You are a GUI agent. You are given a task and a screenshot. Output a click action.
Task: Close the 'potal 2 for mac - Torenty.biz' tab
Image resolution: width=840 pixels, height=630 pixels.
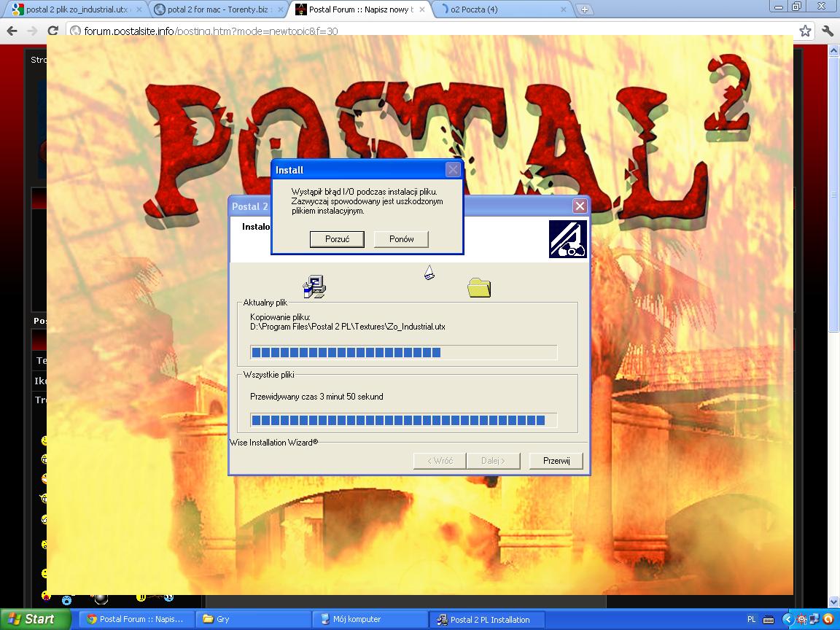pyautogui.click(x=280, y=9)
